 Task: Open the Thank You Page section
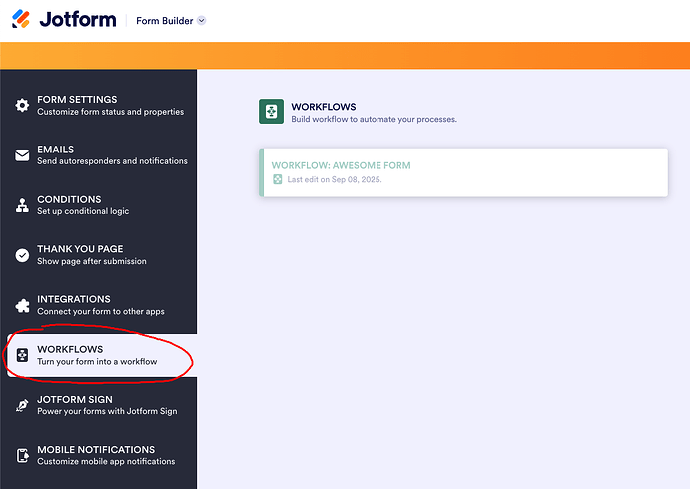(99, 255)
